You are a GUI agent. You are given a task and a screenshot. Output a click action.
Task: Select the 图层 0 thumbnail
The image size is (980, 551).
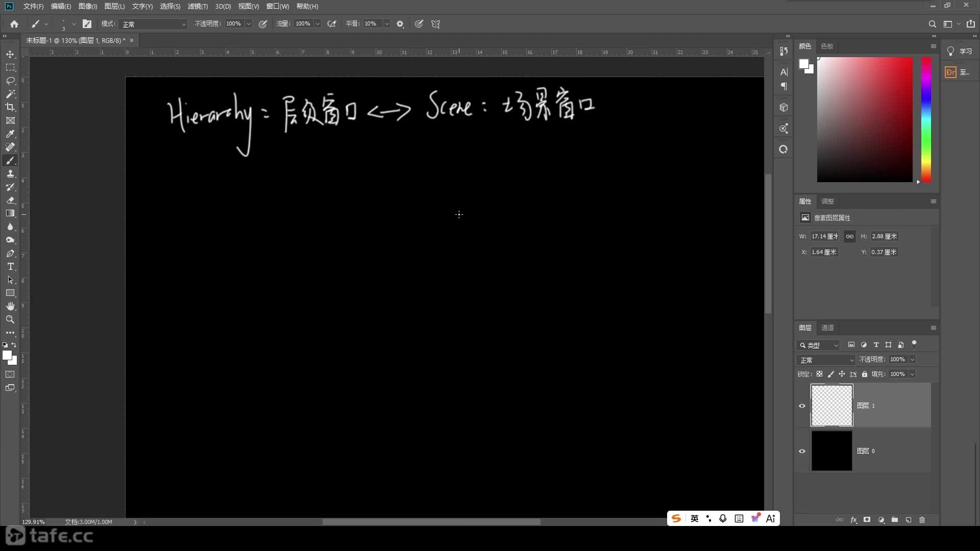point(831,451)
